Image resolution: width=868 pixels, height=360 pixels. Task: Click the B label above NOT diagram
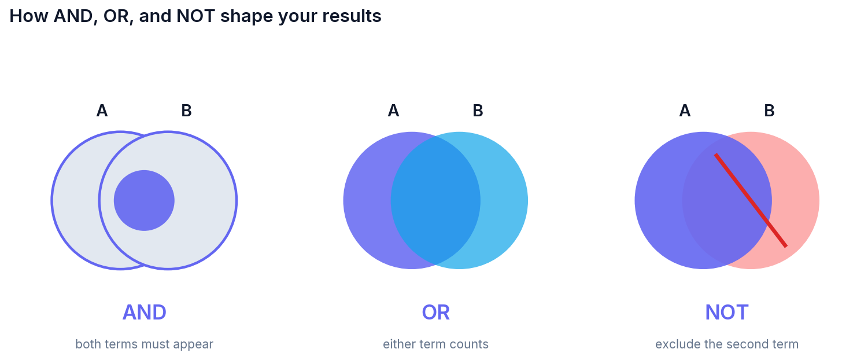click(769, 111)
